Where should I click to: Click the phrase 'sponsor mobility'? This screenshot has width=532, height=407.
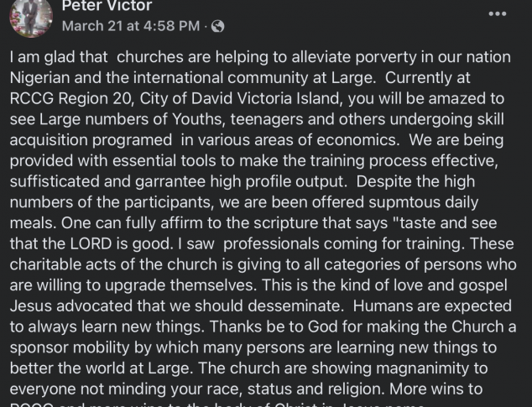(x=70, y=347)
